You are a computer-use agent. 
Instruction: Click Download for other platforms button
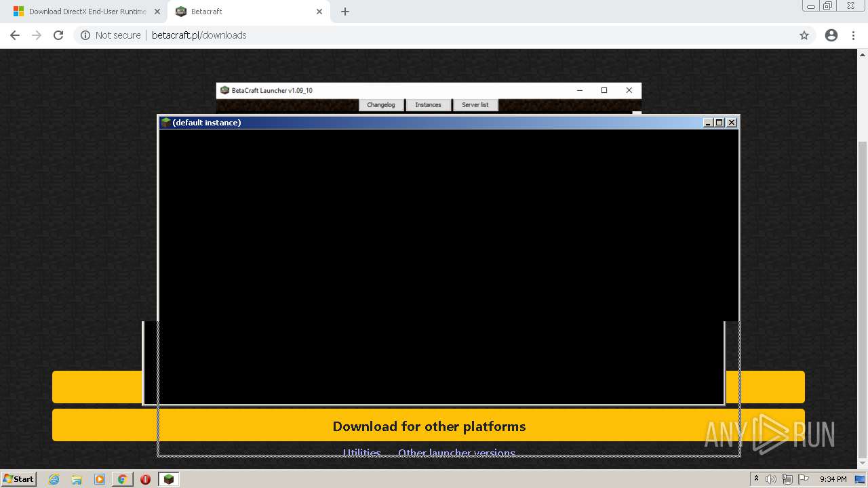pos(429,426)
